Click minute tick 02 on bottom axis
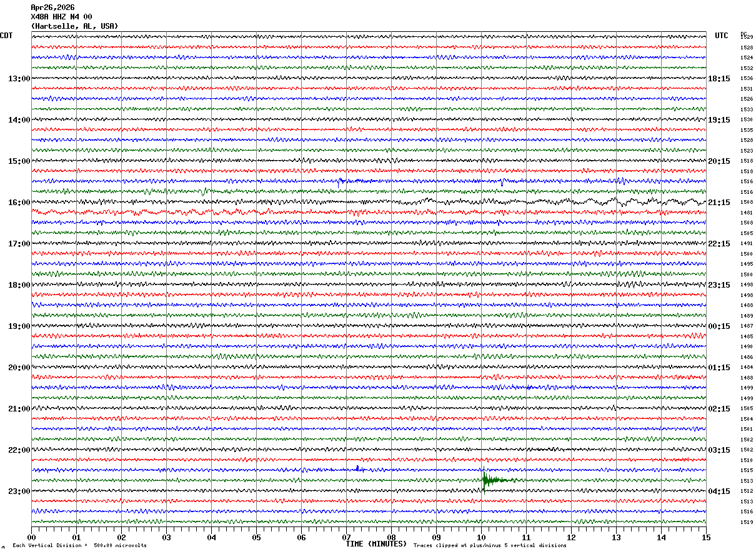This screenshot has height=554, width=756. [x=121, y=538]
